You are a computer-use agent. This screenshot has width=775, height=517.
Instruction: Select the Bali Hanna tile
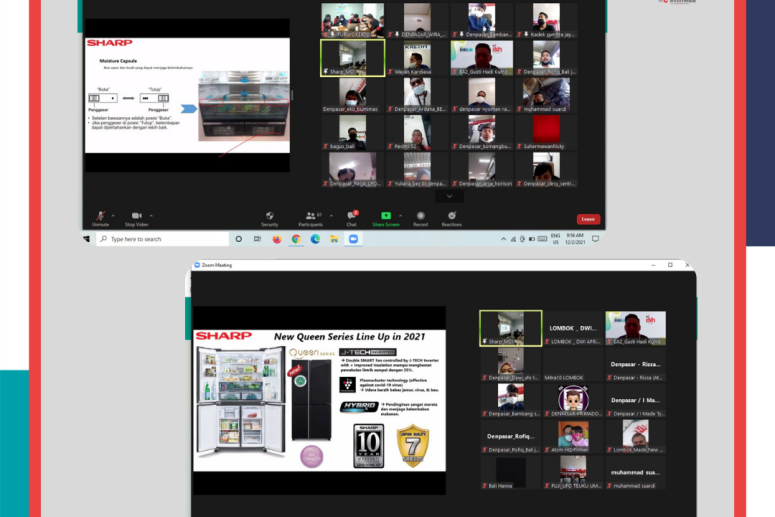(x=511, y=473)
